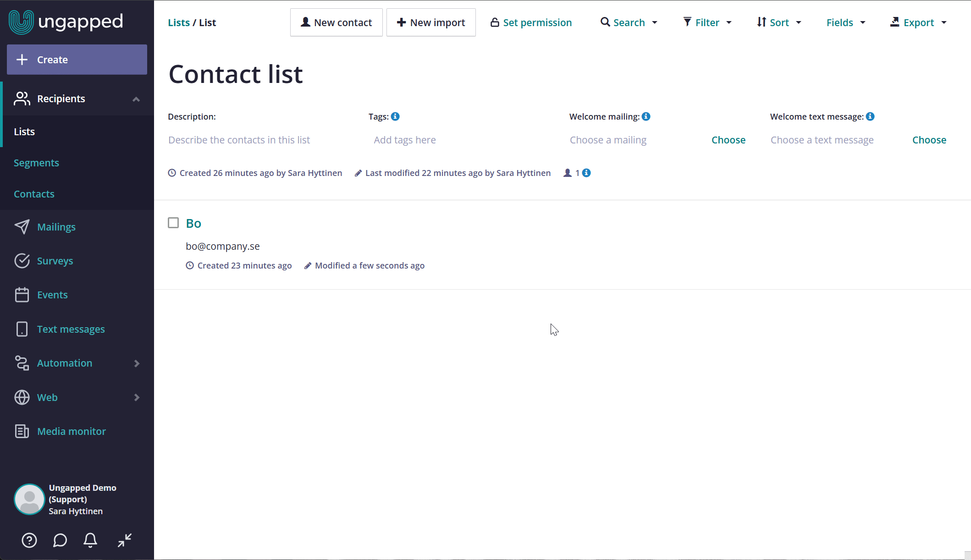Open the chat bubble icon
This screenshot has height=560, width=971.
(x=60, y=540)
